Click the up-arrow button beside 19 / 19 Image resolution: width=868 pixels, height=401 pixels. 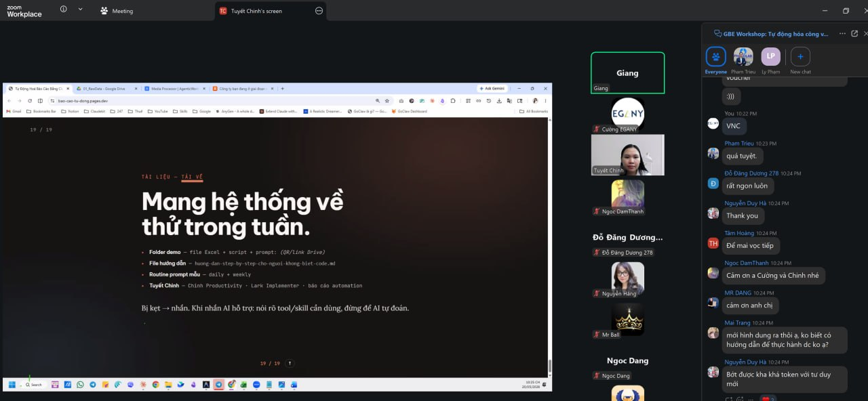coord(290,363)
